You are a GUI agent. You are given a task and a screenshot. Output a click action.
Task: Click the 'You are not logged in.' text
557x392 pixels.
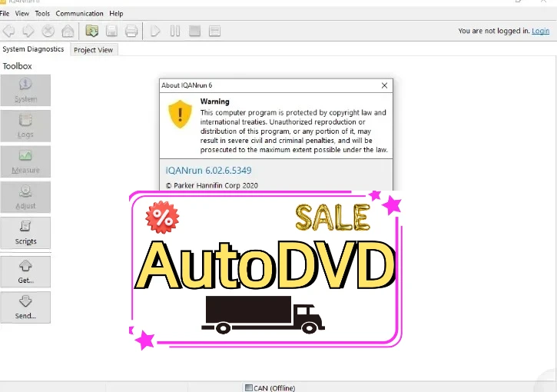[x=494, y=31]
